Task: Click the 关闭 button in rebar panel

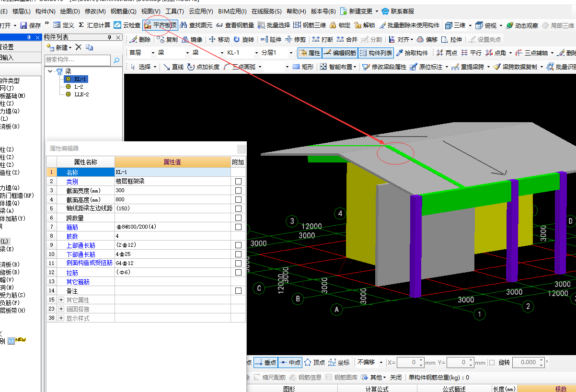Action: pyautogui.click(x=395, y=377)
